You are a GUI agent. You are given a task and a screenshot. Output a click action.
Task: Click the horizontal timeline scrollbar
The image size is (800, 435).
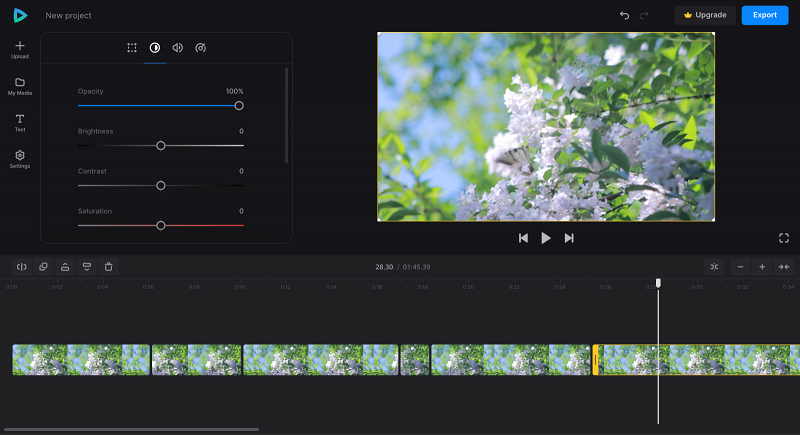(131, 429)
